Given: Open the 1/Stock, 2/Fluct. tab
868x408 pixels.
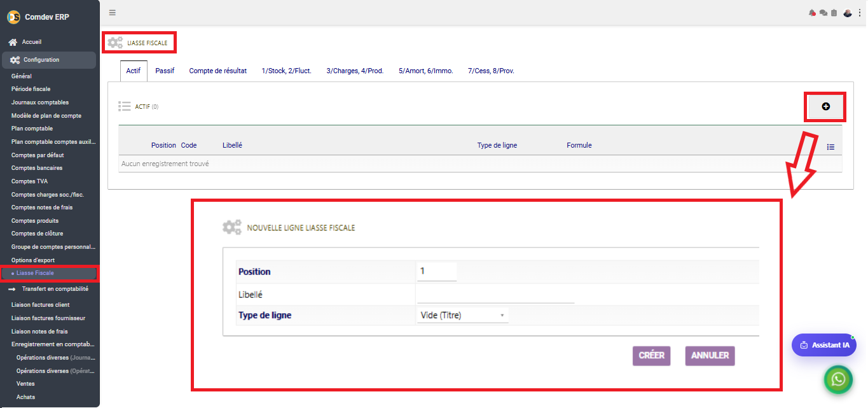Looking at the screenshot, I should [x=287, y=71].
